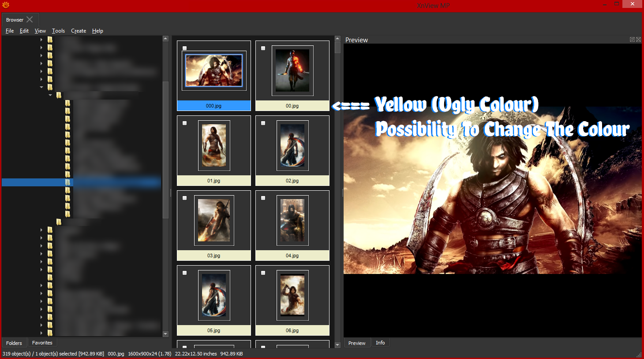Screen dimensions: 644x359
Task: Enable the checkbox for 03.jpg
Action: coord(184,198)
